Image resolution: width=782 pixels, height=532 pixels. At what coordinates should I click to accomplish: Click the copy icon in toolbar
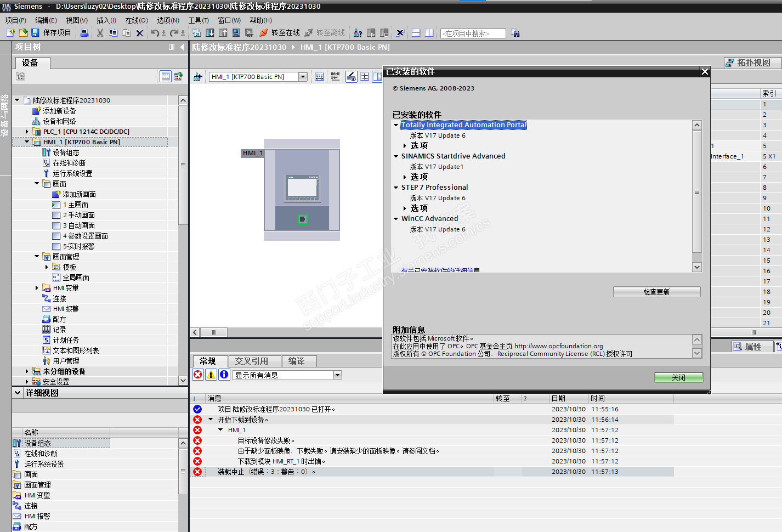[x=113, y=33]
